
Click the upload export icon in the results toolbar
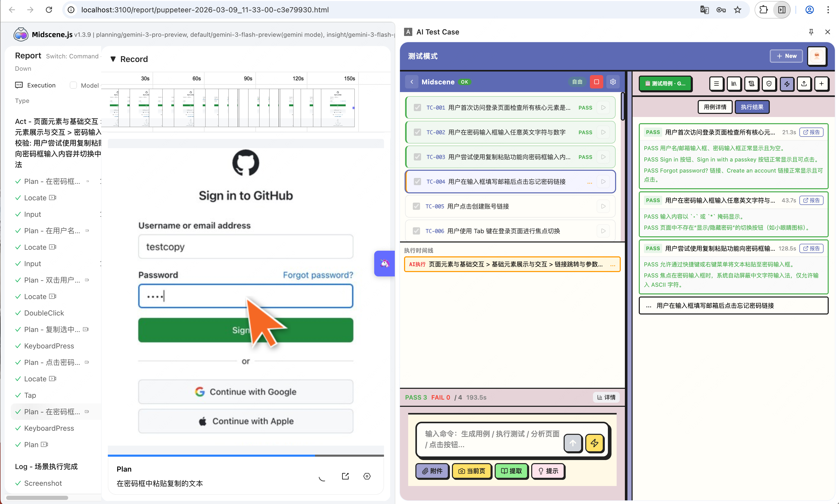pyautogui.click(x=804, y=84)
